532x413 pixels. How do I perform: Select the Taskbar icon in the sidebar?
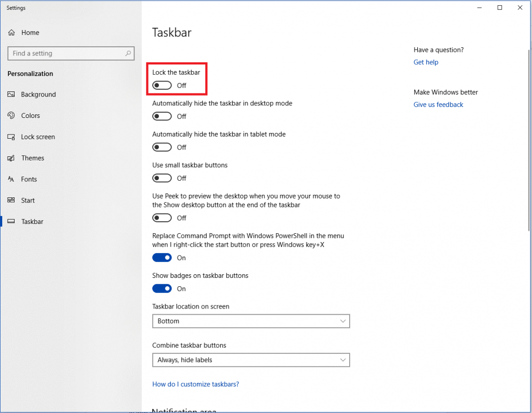pyautogui.click(x=11, y=221)
